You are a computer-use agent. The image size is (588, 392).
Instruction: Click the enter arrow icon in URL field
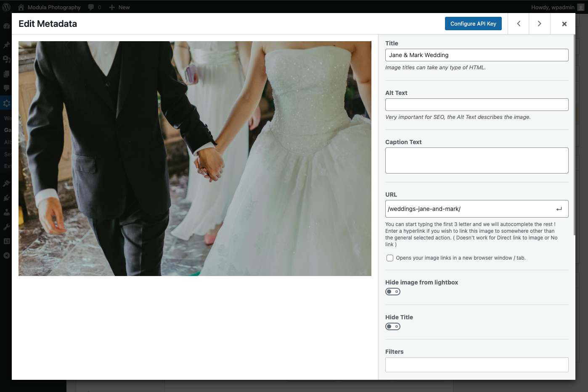coord(559,209)
